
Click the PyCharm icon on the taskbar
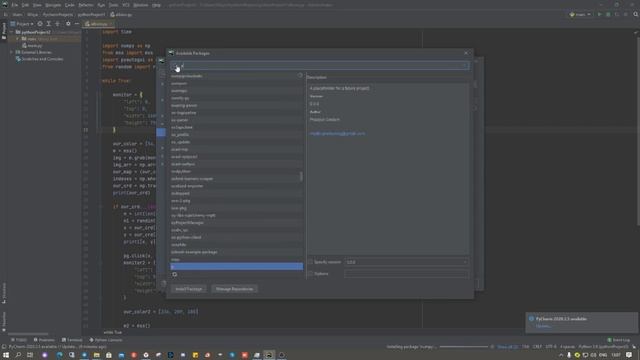click(269, 355)
